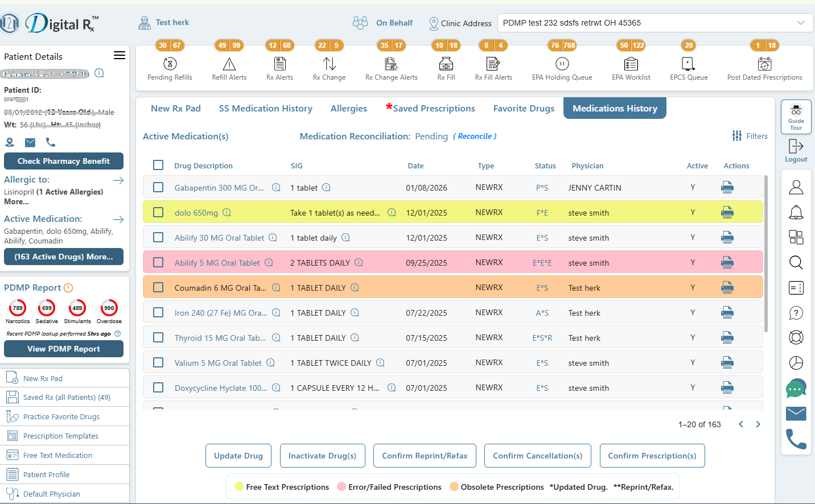Open the green chat bubble icon
815x504 pixels.
[x=796, y=389]
